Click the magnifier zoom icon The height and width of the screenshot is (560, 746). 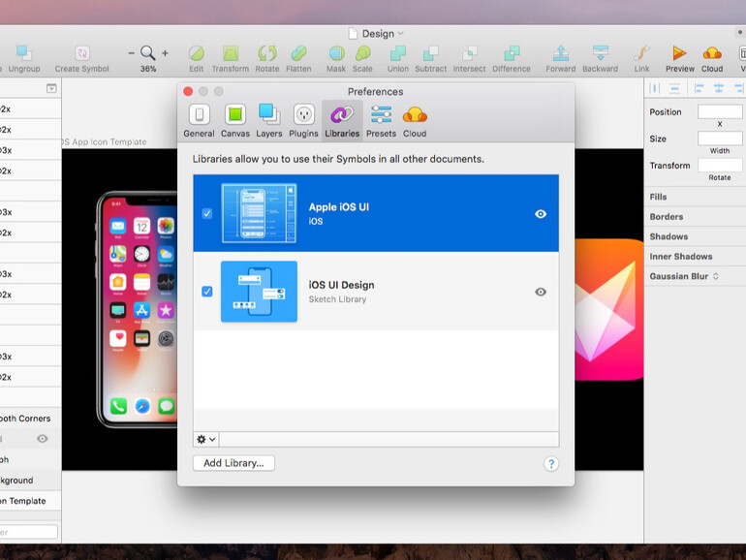(x=148, y=53)
